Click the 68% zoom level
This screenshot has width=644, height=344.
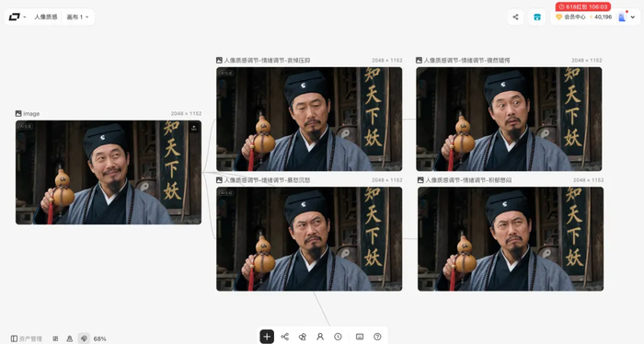[x=99, y=339]
